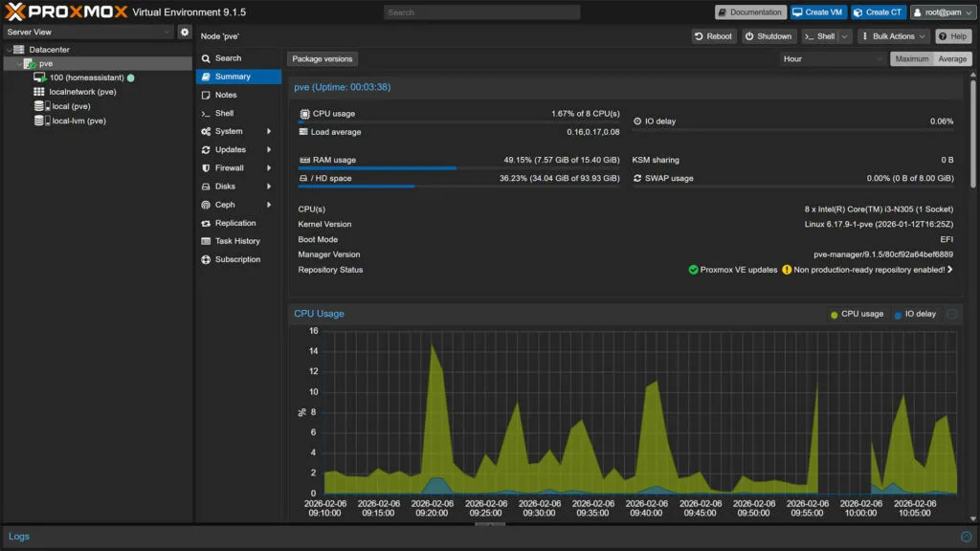Click the CPU usage progress bar
The width and height of the screenshot is (980, 551).
point(459,121)
